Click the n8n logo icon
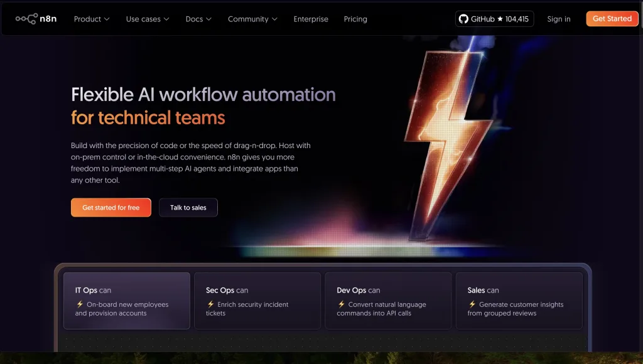 click(x=26, y=19)
